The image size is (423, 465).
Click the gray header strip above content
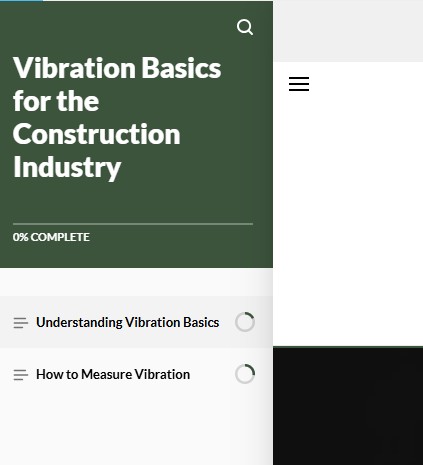click(x=348, y=31)
